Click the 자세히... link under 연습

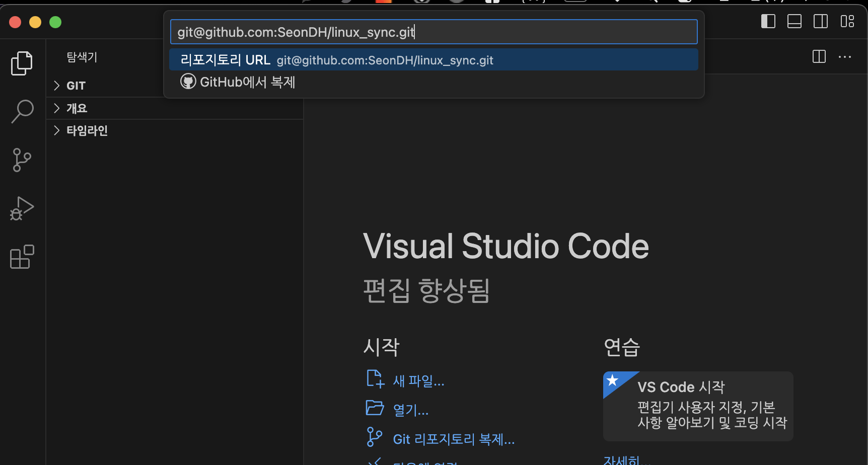pyautogui.click(x=626, y=460)
